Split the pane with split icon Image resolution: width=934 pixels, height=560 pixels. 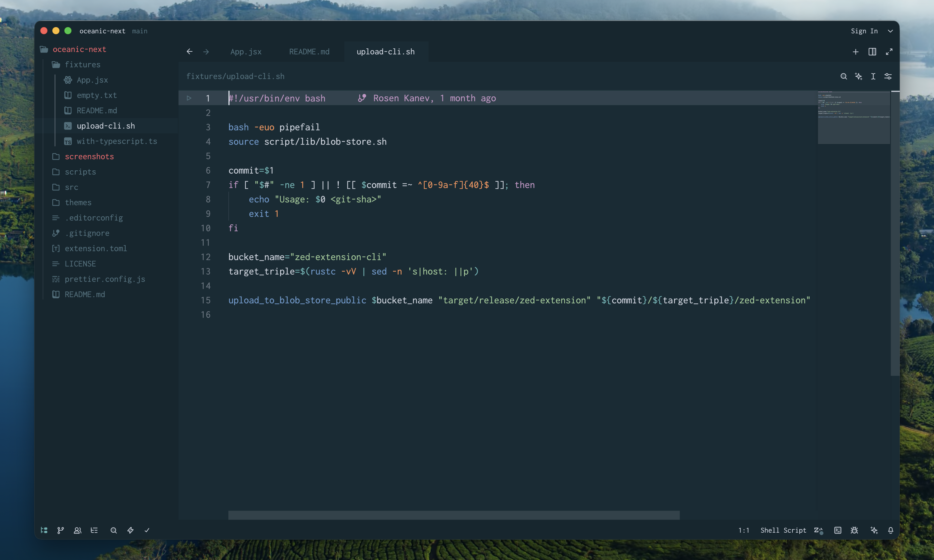tap(872, 52)
